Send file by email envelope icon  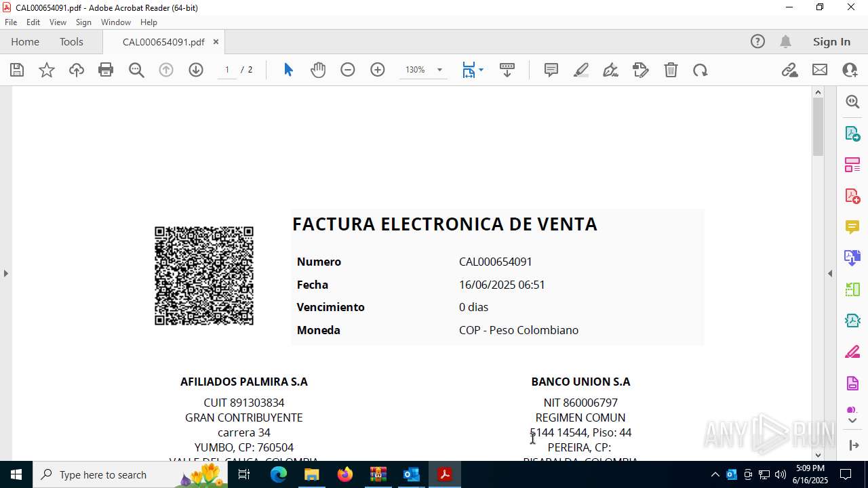point(820,70)
